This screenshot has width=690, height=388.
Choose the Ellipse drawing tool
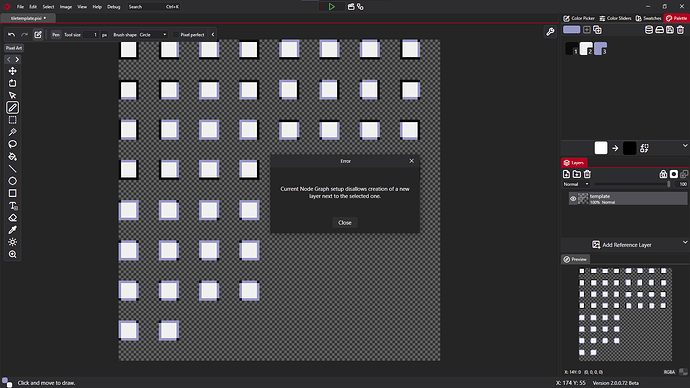[12, 181]
